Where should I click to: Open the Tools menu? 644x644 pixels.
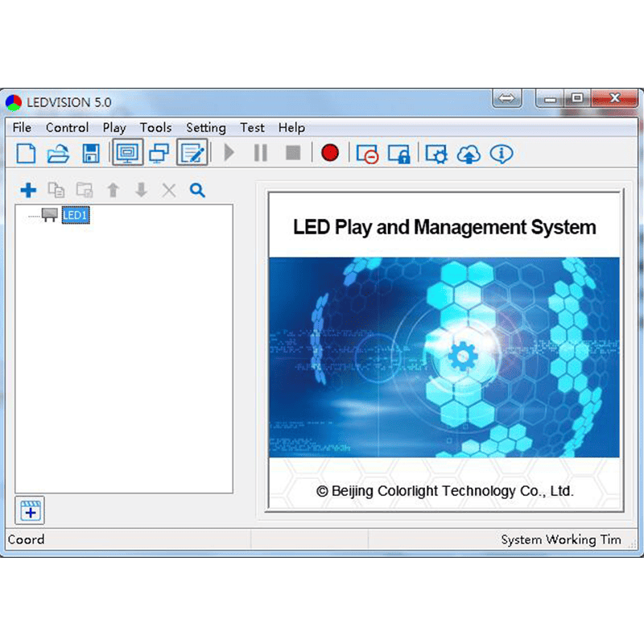pos(155,128)
